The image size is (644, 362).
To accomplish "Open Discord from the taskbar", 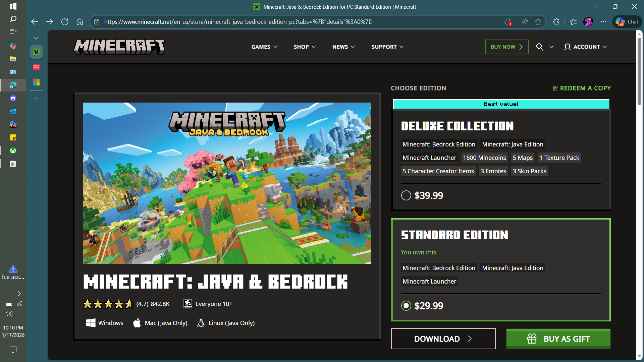I will (13, 98).
